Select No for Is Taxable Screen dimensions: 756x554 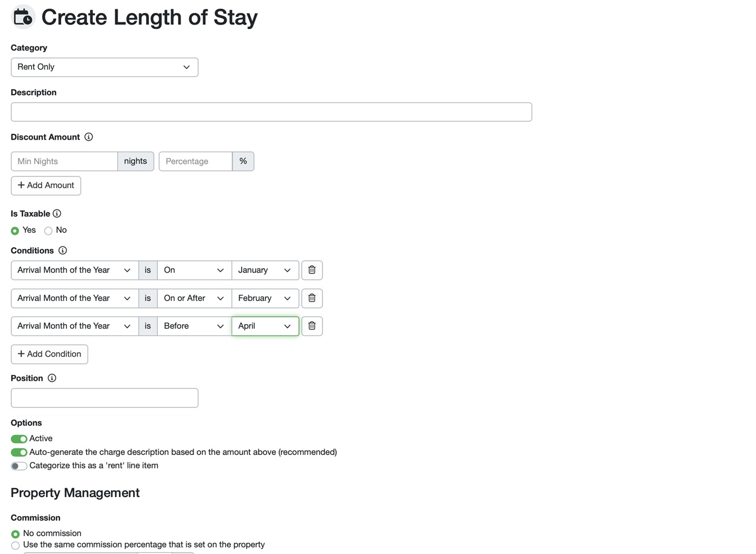[49, 231]
